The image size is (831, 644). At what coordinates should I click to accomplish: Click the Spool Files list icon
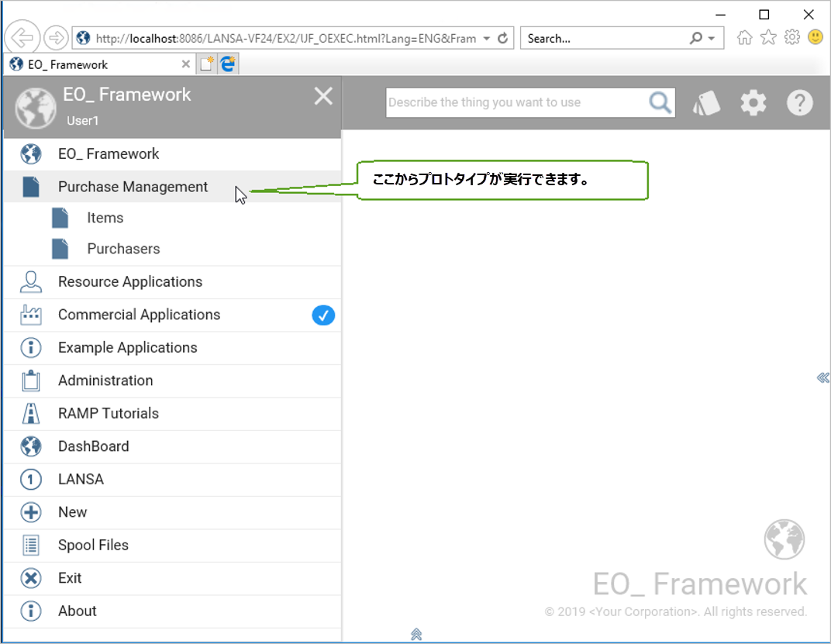point(31,545)
